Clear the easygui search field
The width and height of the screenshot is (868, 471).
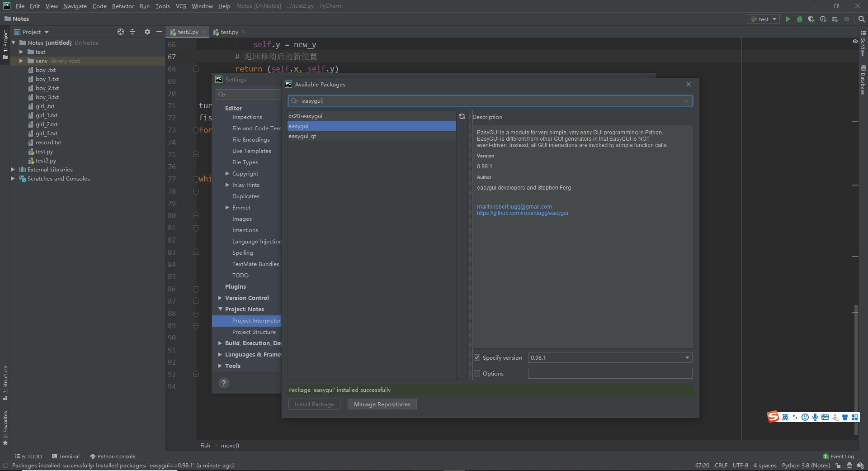point(686,101)
